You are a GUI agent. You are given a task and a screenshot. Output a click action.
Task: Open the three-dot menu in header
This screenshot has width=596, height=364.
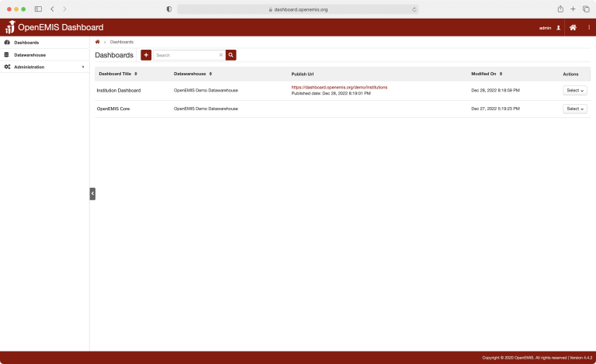(589, 27)
